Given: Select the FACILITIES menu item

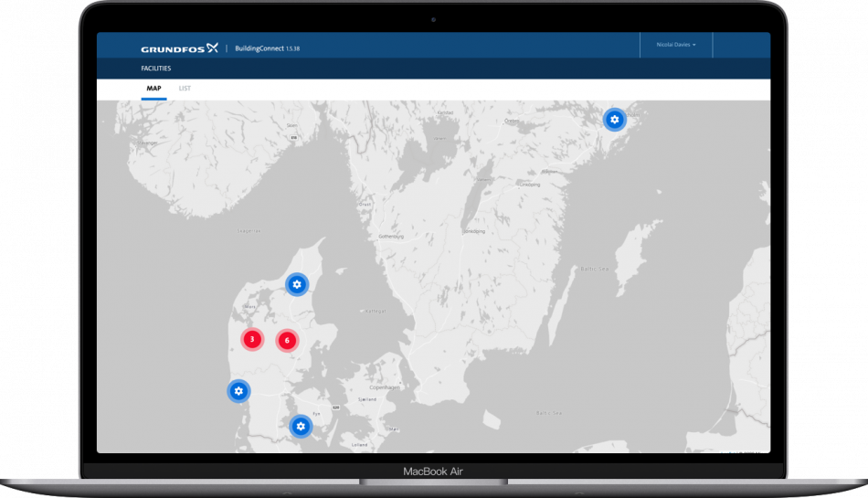Looking at the screenshot, I should tap(156, 69).
